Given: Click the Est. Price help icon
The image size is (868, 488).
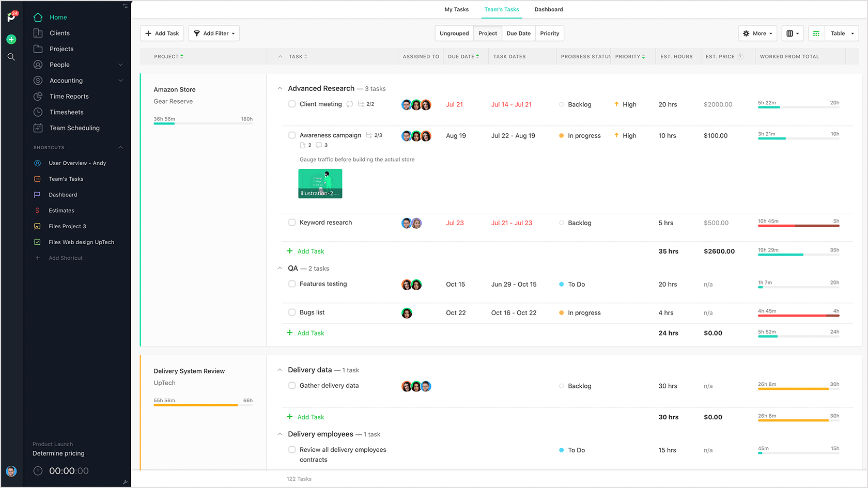Looking at the screenshot, I should (x=740, y=57).
